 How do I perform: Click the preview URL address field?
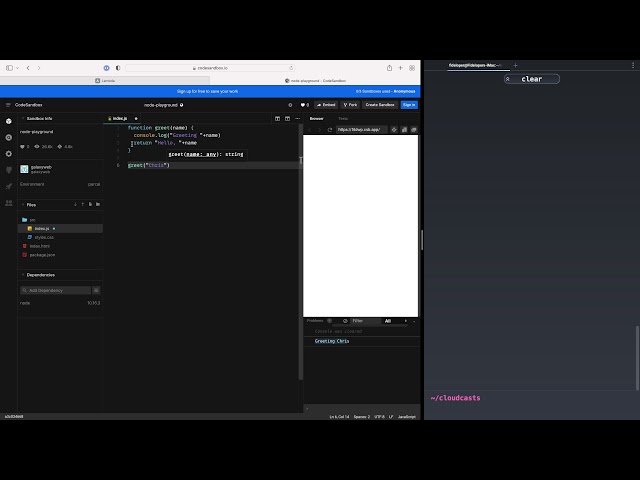(362, 130)
